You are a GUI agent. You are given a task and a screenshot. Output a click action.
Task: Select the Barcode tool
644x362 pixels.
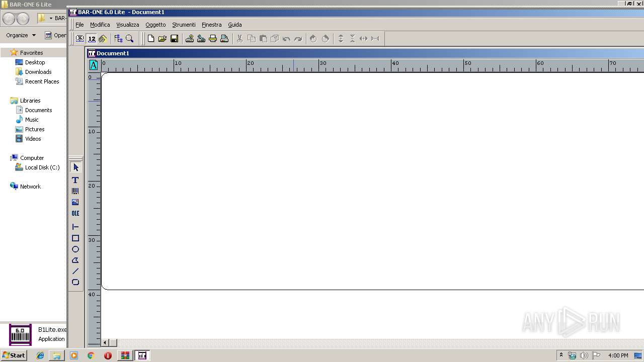(x=75, y=191)
